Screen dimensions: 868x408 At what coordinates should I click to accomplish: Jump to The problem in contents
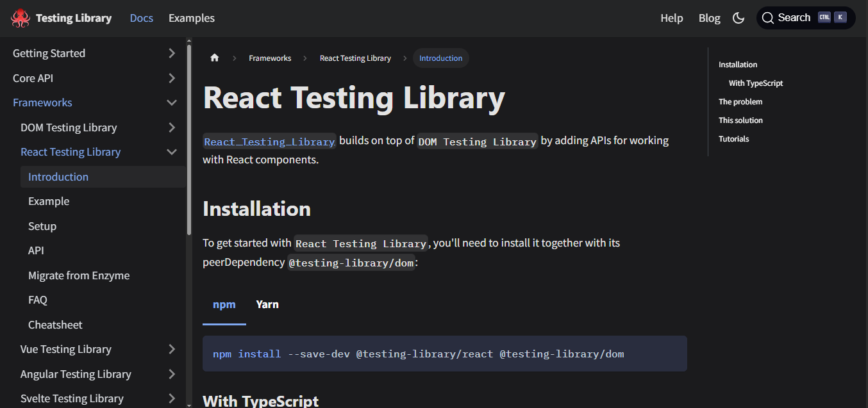(x=740, y=102)
